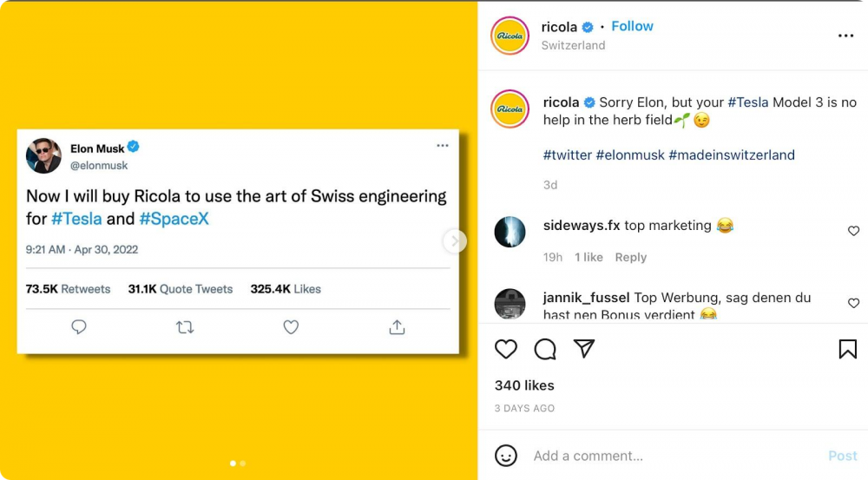Follow the ricola account

coord(632,26)
